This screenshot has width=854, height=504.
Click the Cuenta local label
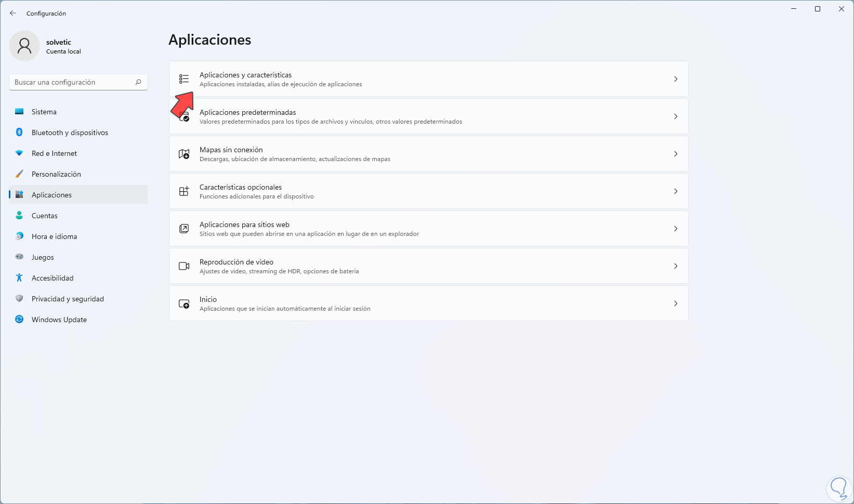pyautogui.click(x=63, y=51)
